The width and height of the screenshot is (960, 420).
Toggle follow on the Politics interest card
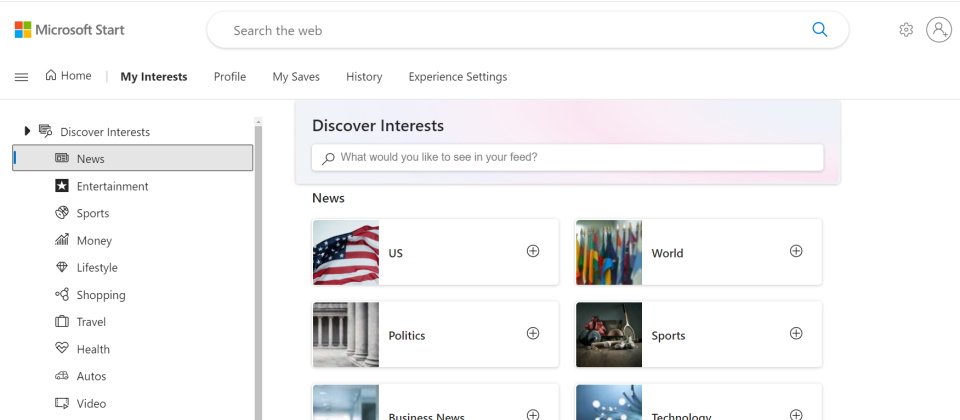pos(533,333)
